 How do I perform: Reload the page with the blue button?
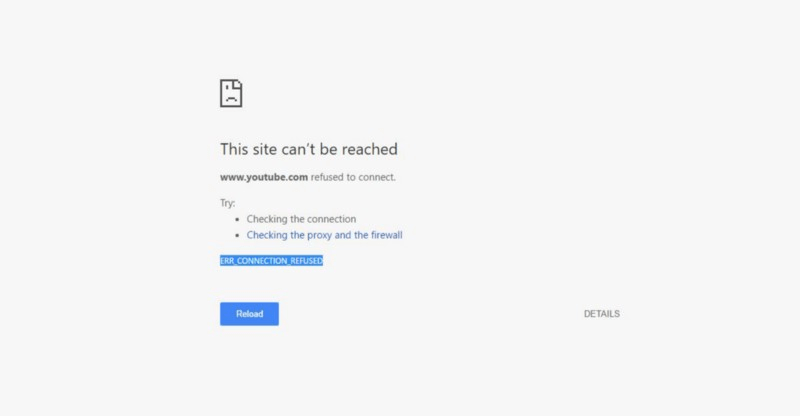pos(249,314)
